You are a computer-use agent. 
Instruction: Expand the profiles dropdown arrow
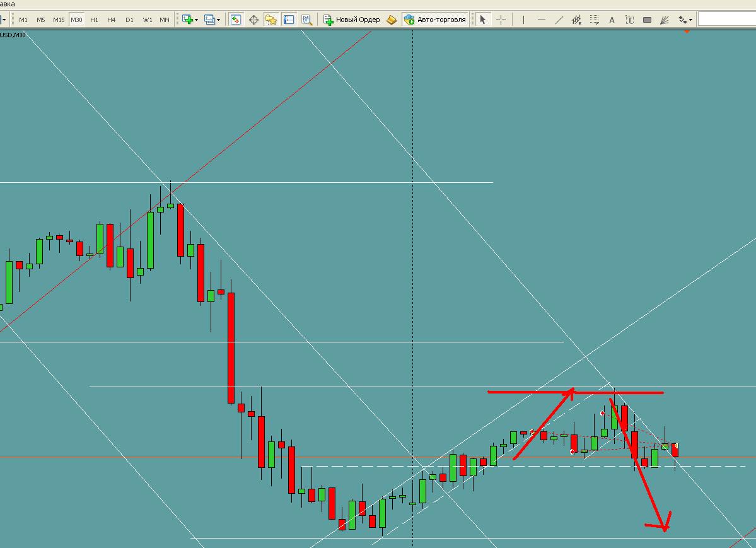tap(218, 20)
